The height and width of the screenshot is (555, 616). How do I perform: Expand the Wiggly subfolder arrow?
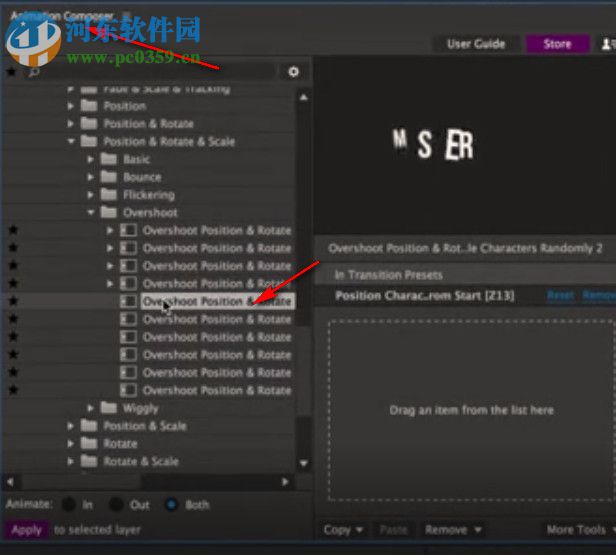[x=90, y=408]
